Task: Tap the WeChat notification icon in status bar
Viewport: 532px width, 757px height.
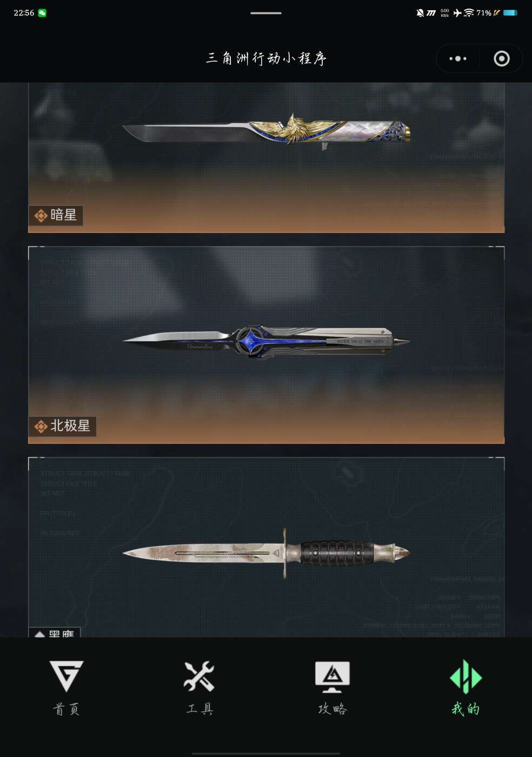Action: coord(42,13)
